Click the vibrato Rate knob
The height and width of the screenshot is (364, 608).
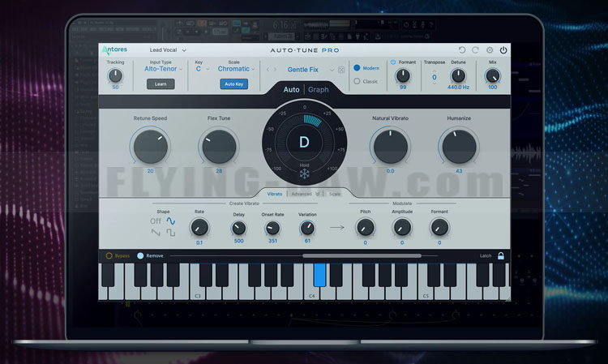199,228
